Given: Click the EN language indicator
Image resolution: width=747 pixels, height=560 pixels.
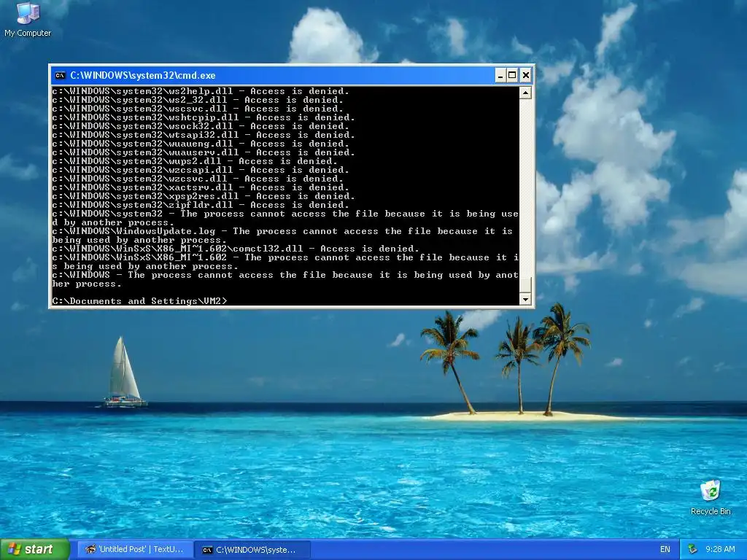Looking at the screenshot, I should click(665, 549).
